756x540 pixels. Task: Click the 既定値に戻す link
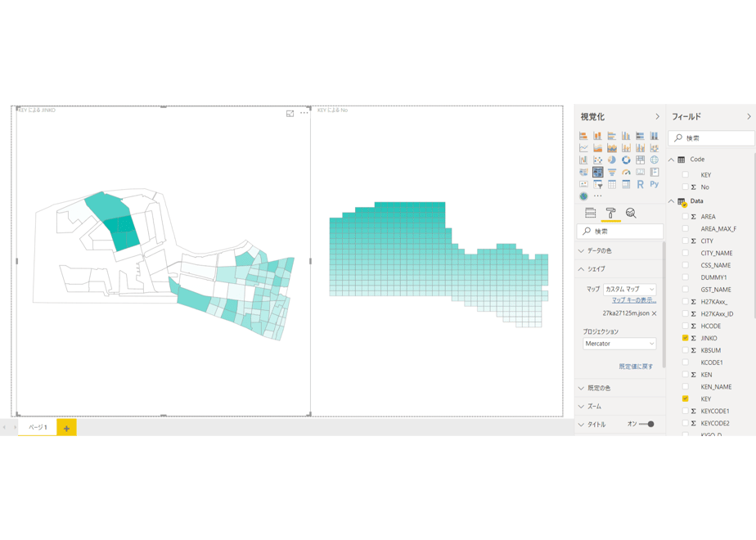pos(636,367)
